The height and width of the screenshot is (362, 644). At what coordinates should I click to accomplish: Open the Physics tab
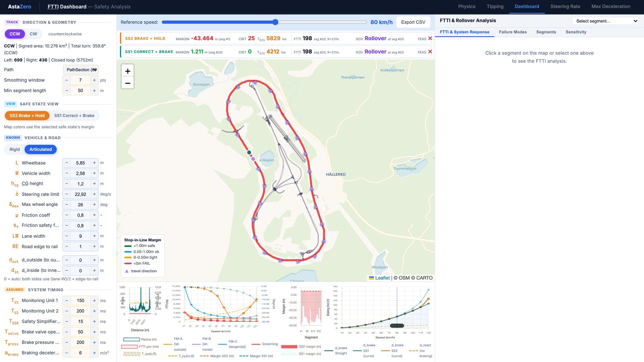(467, 6)
